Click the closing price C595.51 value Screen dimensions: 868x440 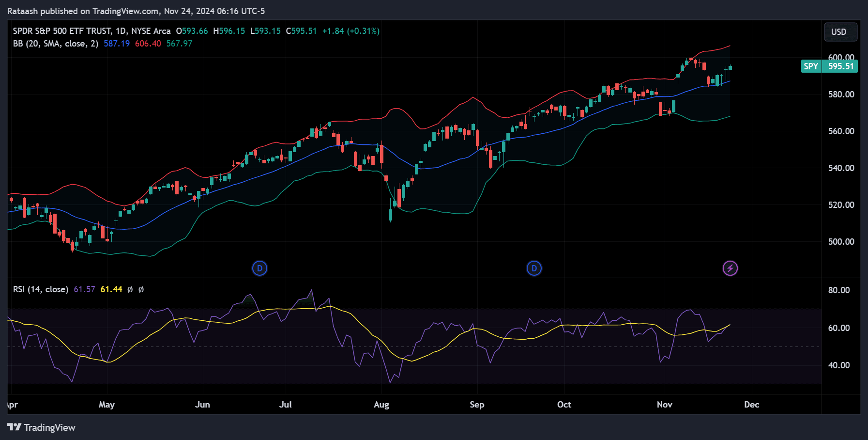[301, 31]
